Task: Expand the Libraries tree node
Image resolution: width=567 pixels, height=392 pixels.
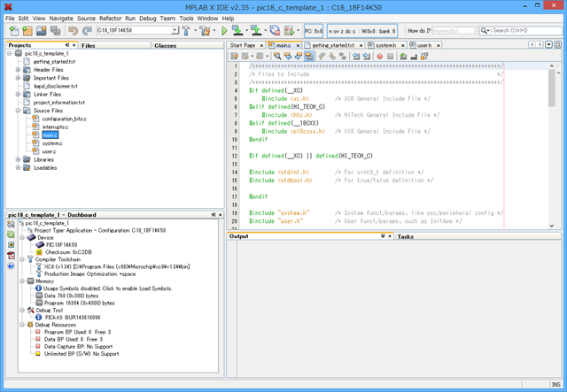Action: tap(18, 159)
